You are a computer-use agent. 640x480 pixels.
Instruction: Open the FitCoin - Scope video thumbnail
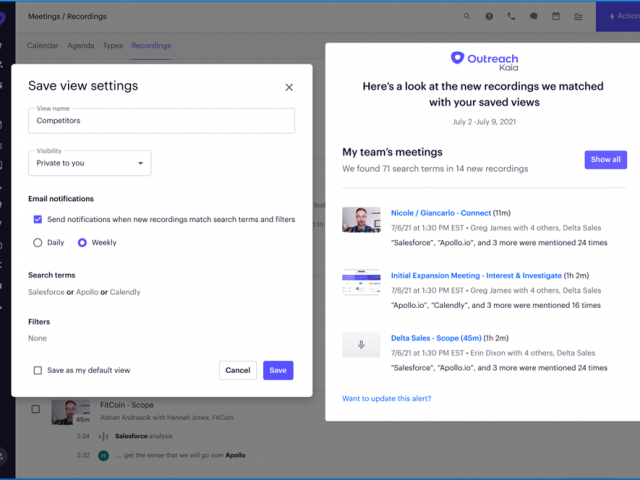coord(71,412)
